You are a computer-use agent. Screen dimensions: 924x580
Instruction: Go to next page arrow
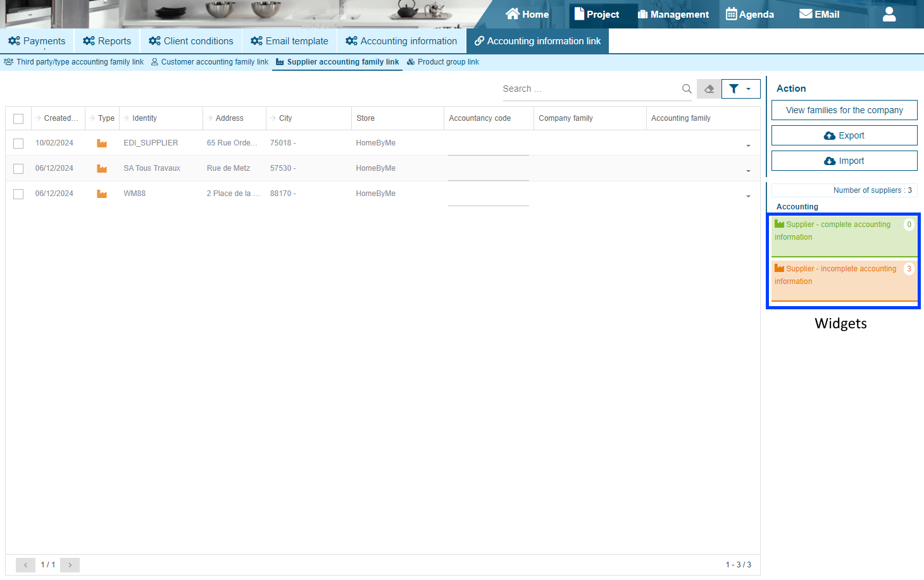70,565
